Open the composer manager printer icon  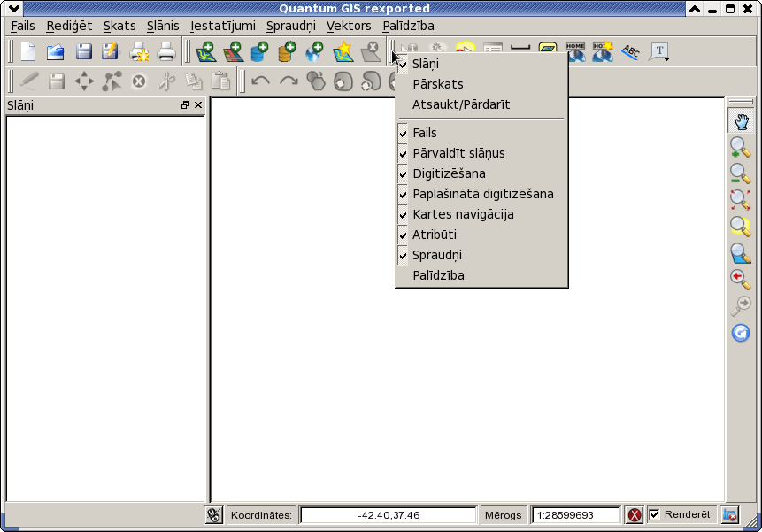166,51
